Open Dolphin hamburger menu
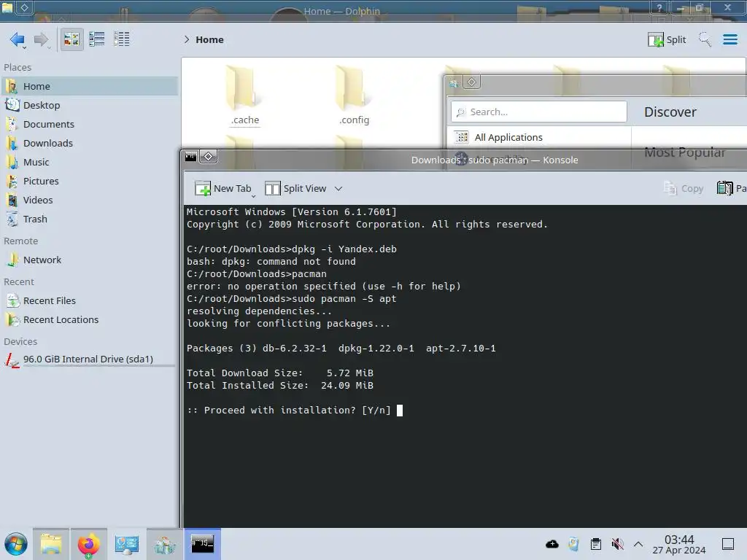 coord(729,39)
